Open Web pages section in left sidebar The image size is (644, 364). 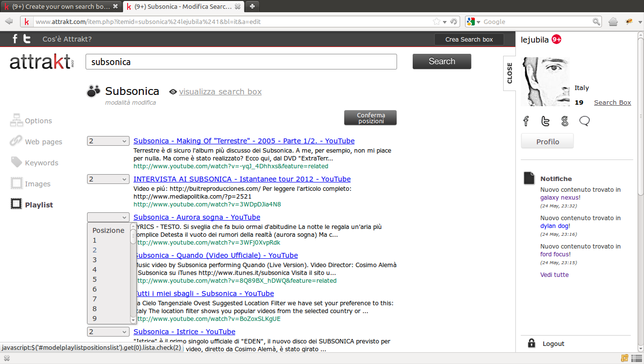36,141
